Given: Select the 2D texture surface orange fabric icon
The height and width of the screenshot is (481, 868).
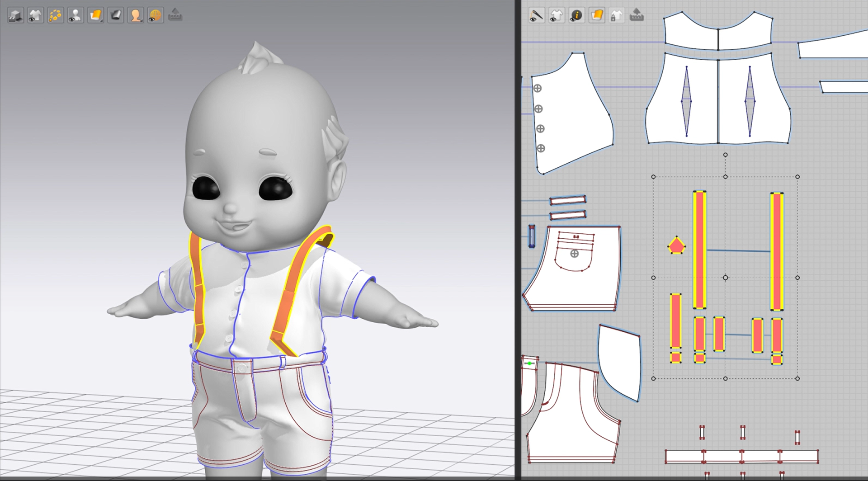Looking at the screenshot, I should (x=597, y=15).
